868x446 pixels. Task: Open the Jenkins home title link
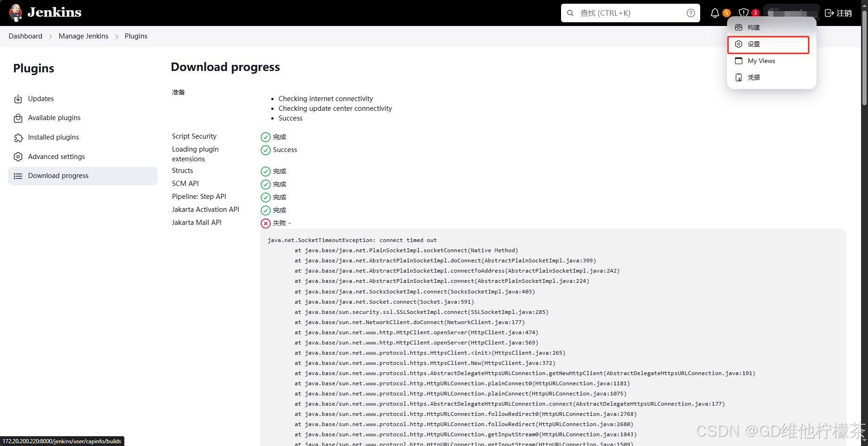(x=54, y=13)
